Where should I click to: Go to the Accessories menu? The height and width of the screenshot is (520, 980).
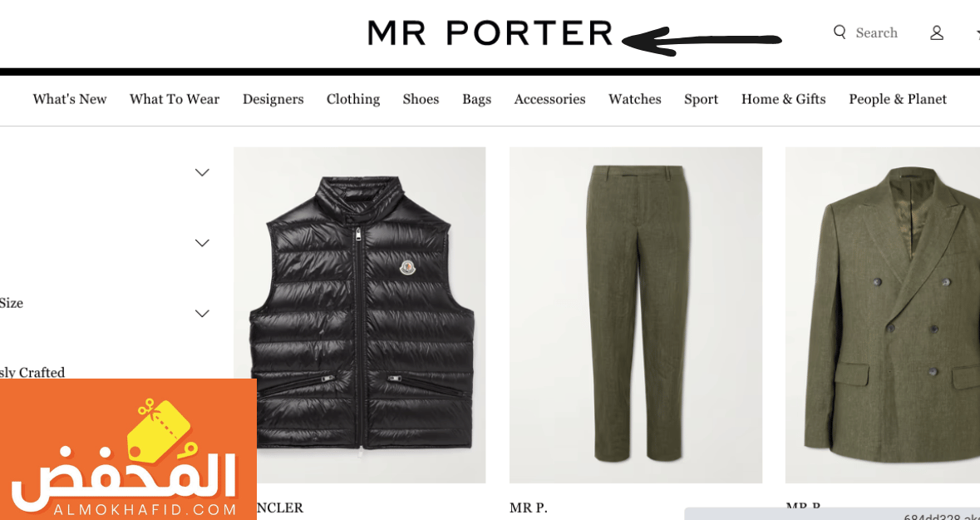pos(550,99)
